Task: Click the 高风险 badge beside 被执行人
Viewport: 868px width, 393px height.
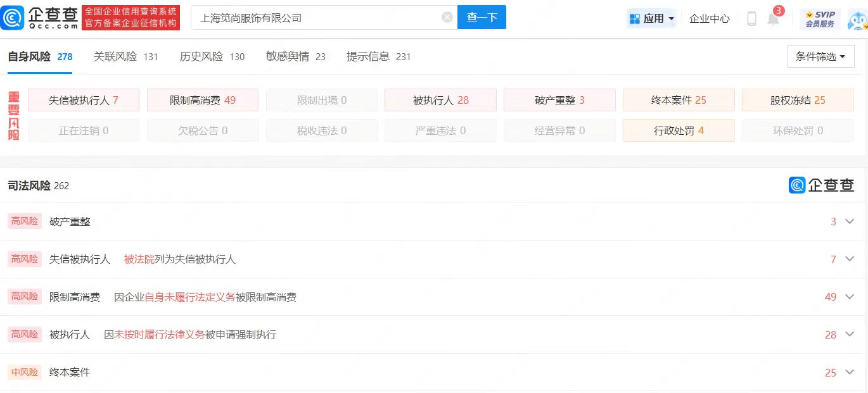Action: tap(25, 334)
